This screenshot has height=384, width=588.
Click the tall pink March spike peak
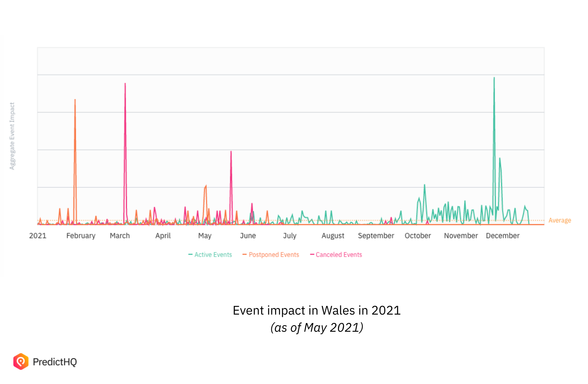point(125,84)
